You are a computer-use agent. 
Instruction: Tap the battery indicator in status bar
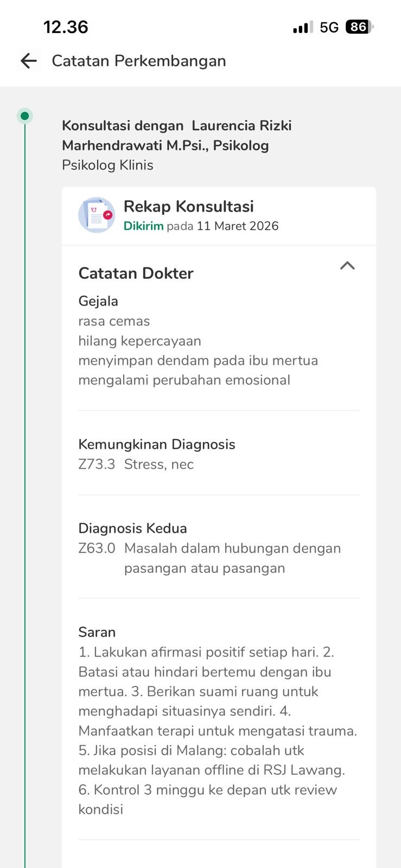point(359,27)
